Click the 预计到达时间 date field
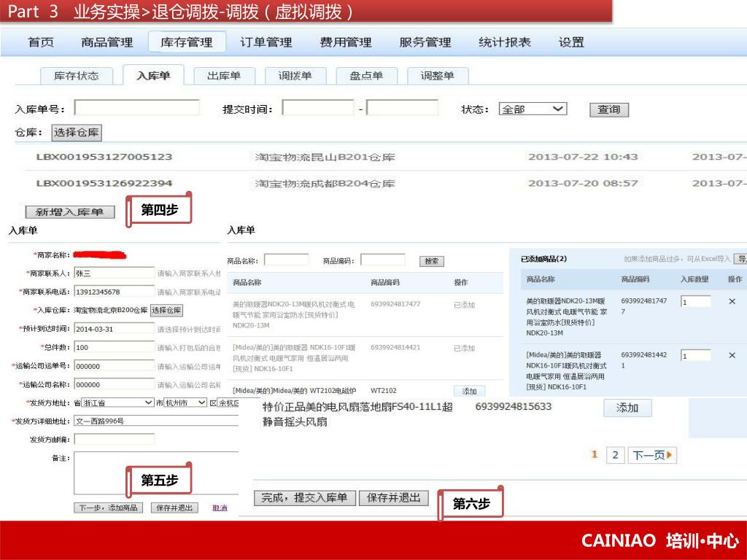 pos(115,329)
